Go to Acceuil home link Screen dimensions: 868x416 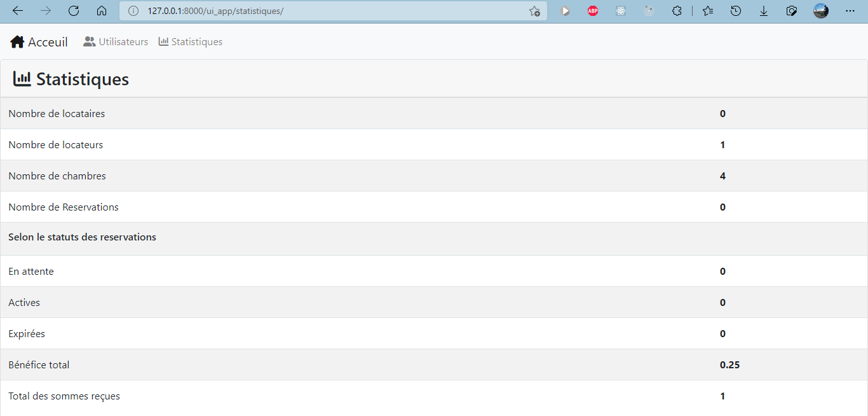(39, 42)
